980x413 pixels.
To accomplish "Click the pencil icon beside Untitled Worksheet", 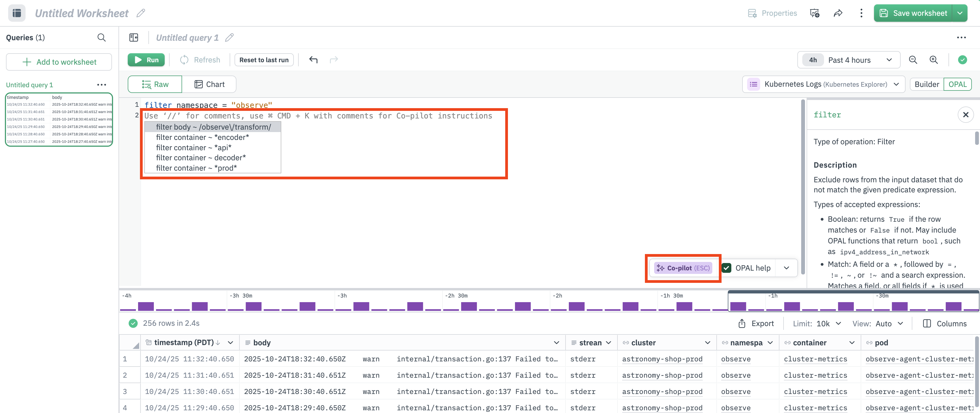I will coord(141,13).
